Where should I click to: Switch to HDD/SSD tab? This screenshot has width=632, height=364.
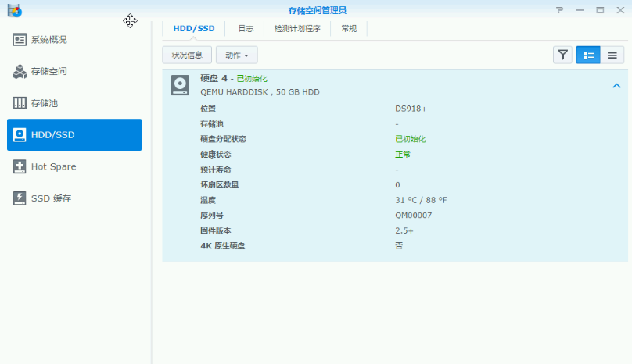click(x=194, y=29)
